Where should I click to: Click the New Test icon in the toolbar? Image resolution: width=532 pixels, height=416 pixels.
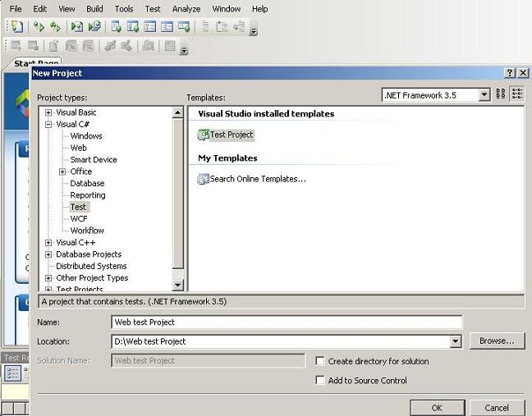pos(17,27)
